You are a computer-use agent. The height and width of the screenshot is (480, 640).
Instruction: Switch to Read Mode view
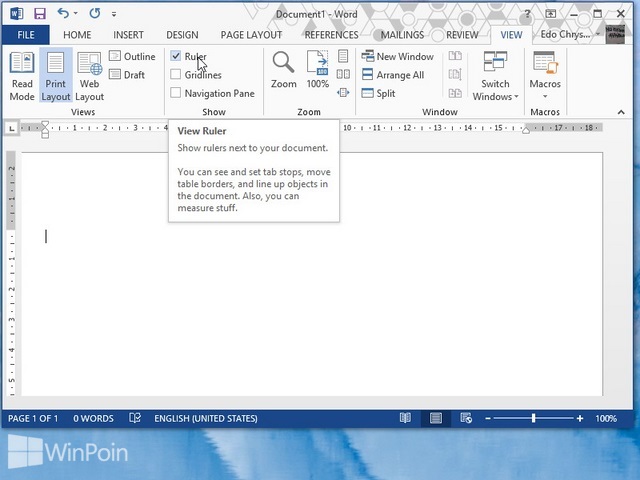(x=22, y=76)
